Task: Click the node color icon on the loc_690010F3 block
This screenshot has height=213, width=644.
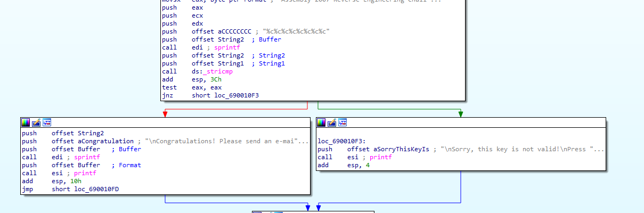Action: [321, 122]
